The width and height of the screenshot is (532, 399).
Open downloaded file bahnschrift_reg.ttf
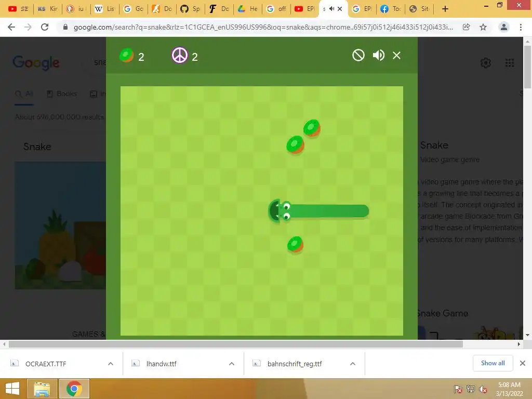(295, 364)
